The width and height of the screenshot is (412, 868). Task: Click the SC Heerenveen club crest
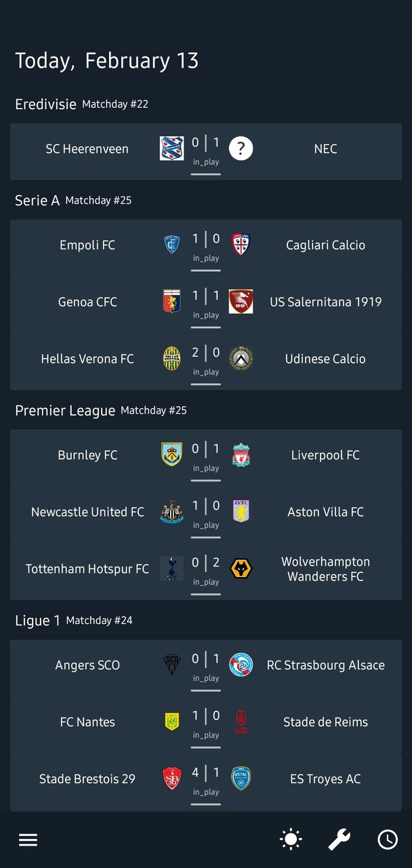point(171,148)
